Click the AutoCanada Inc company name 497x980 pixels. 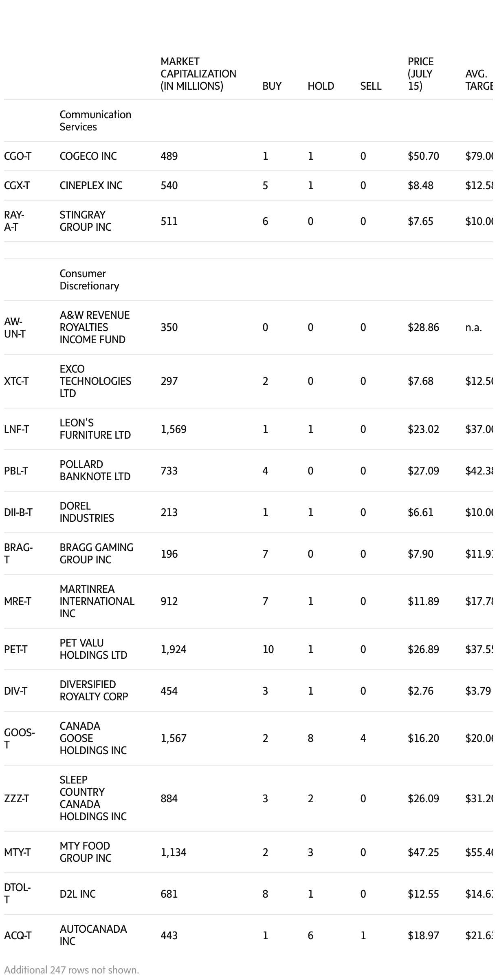pyautogui.click(x=93, y=935)
